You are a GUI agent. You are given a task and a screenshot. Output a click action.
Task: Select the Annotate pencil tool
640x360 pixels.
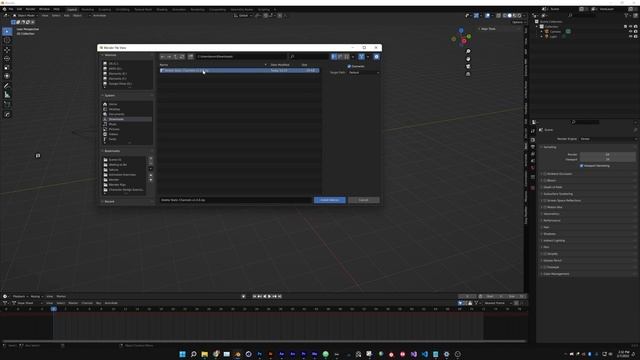tap(7, 86)
